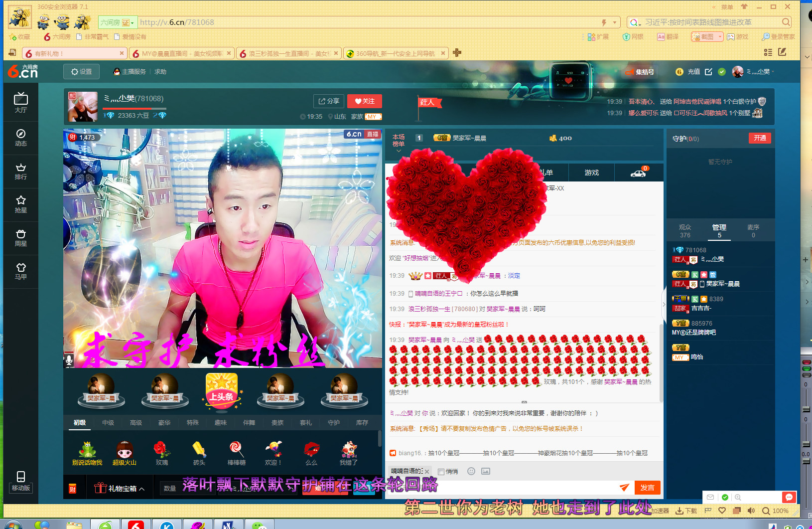Click the paper plane fly-screen icon

point(624,488)
